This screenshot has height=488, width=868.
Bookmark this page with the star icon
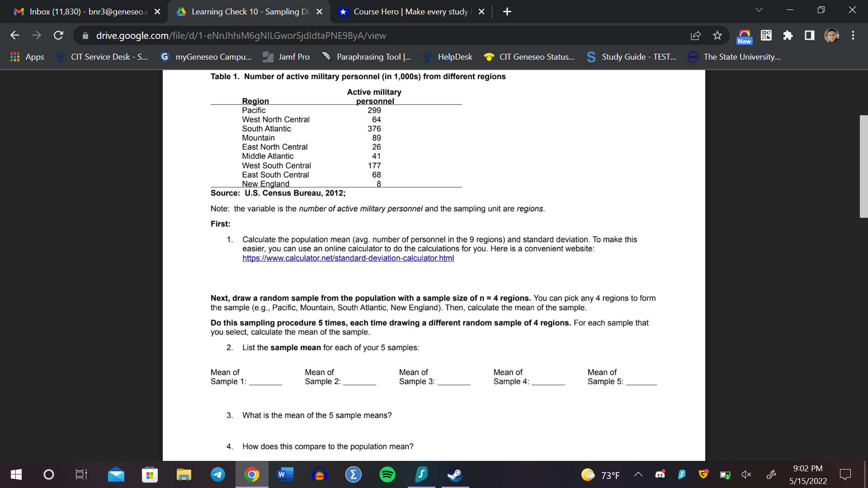pyautogui.click(x=717, y=35)
